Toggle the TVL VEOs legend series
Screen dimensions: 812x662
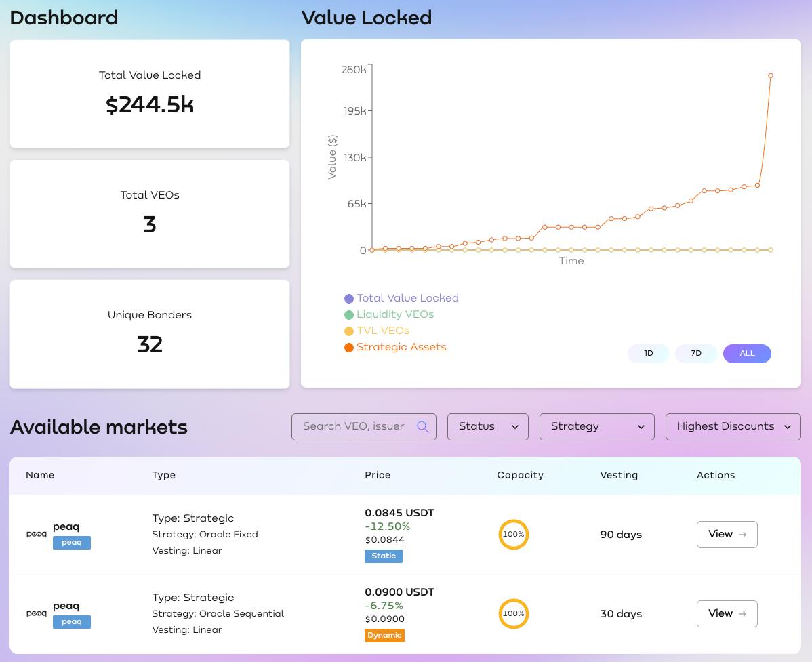(377, 331)
